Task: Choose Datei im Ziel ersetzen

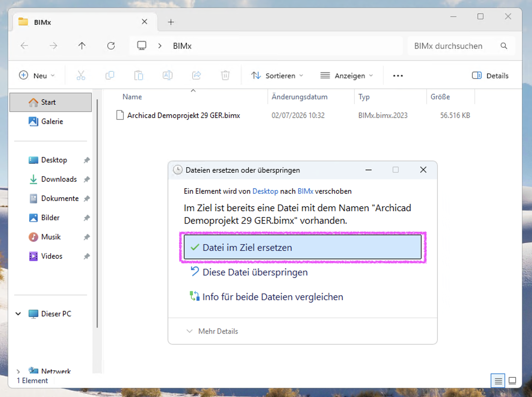Action: (x=303, y=247)
